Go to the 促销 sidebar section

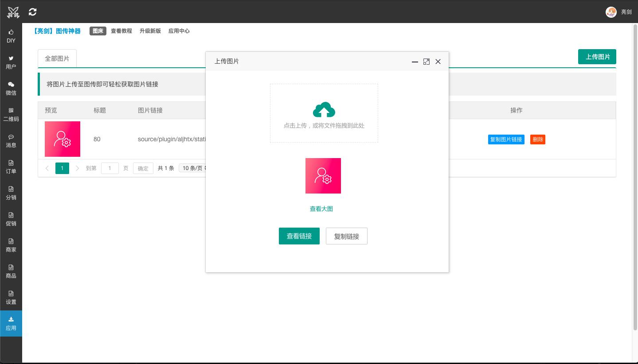[x=11, y=219]
